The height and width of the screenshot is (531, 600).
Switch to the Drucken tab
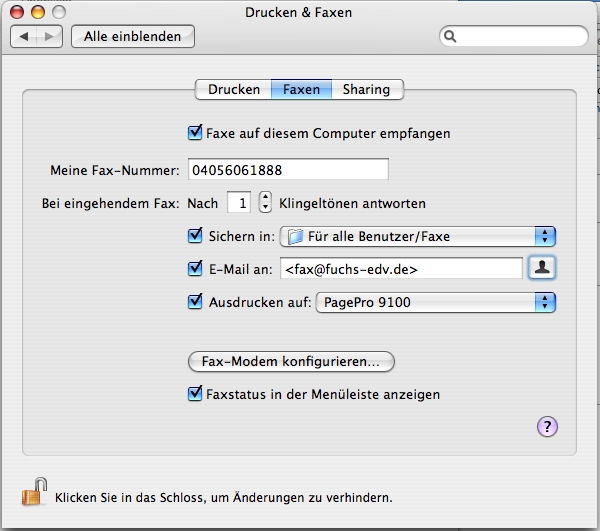234,89
